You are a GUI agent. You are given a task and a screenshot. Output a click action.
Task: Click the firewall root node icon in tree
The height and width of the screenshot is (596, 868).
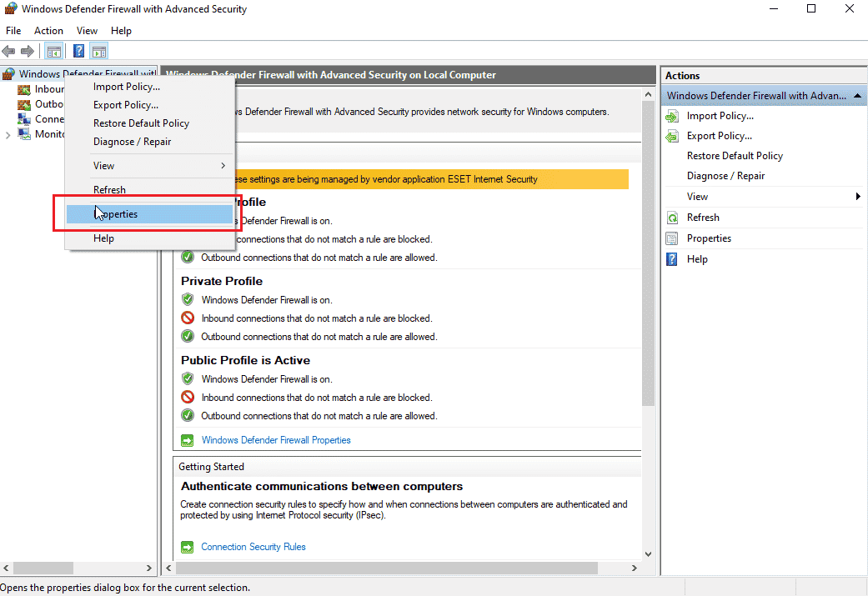[x=9, y=73]
